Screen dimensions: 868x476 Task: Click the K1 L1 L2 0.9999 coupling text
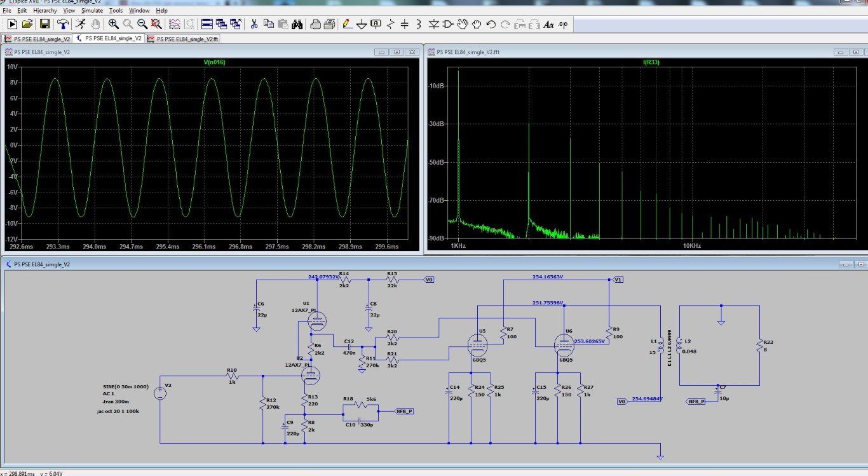[x=669, y=349]
